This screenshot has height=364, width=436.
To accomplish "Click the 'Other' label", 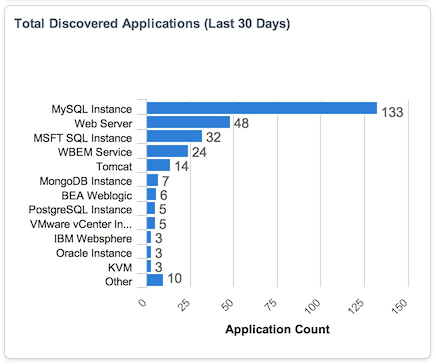I will [x=119, y=282].
